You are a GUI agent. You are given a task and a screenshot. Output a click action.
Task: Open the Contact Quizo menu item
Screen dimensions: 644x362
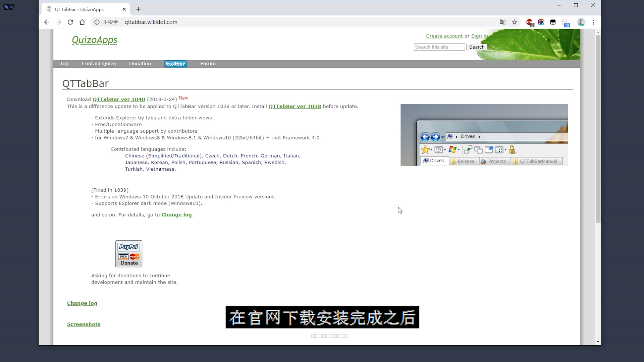pos(99,64)
